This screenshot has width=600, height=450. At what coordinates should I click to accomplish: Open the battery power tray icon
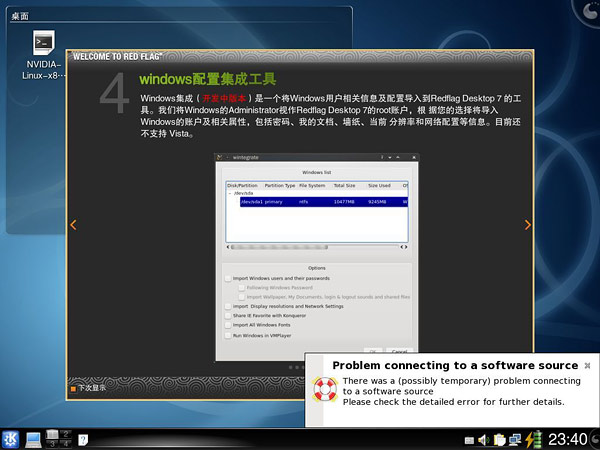click(x=534, y=439)
